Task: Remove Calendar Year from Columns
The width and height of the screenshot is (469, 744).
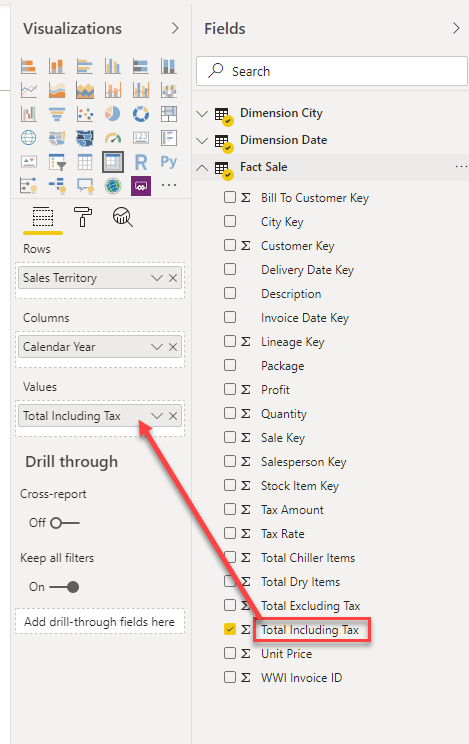Action: (x=173, y=347)
